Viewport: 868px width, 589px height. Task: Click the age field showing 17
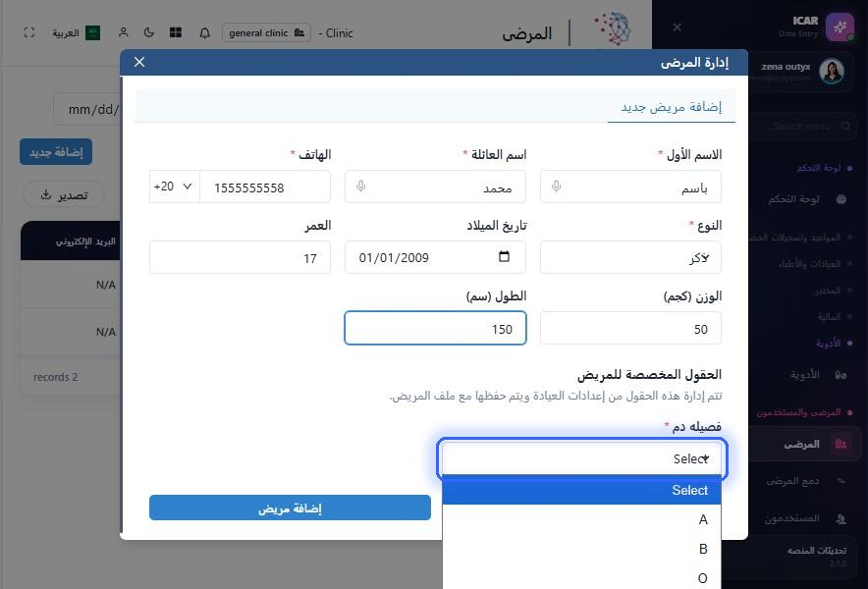[240, 257]
